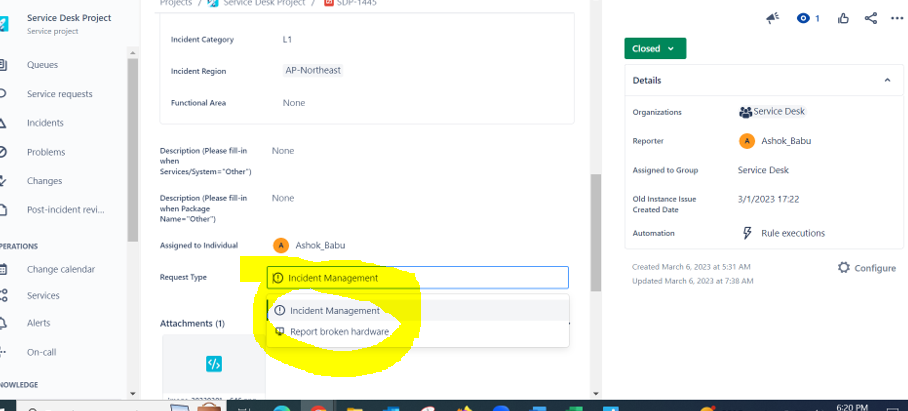Image resolution: width=908 pixels, height=411 pixels.
Task: Open Service requests in the sidebar
Action: click(59, 94)
